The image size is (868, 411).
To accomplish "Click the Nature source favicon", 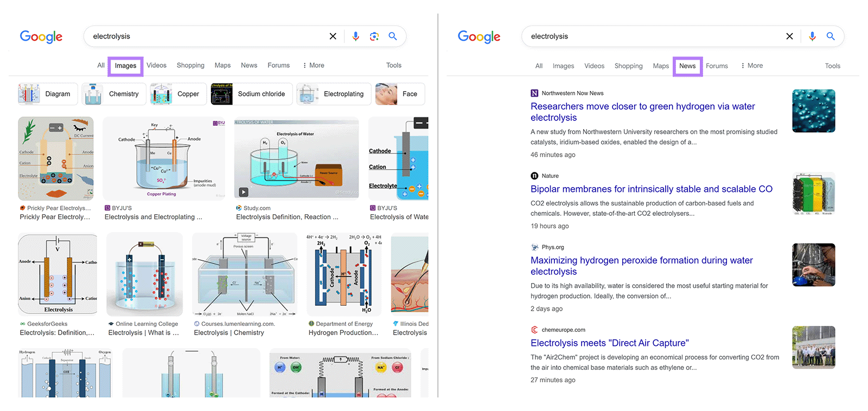I will coord(534,176).
